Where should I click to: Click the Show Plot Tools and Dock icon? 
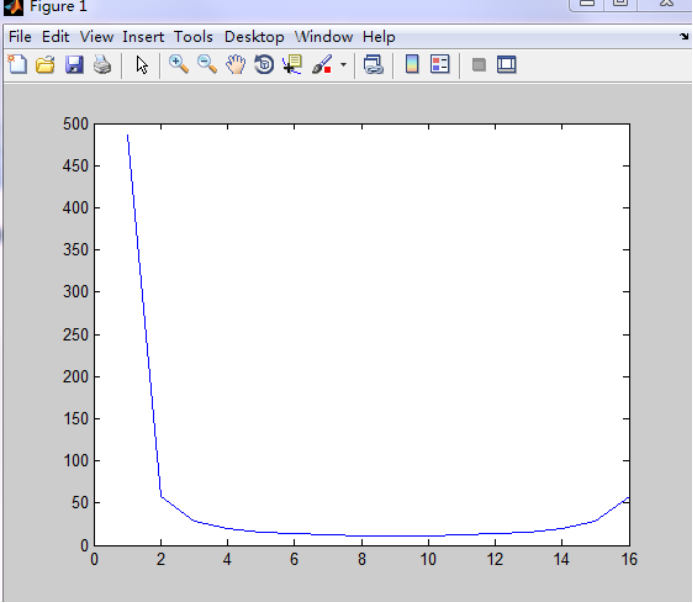[506, 65]
